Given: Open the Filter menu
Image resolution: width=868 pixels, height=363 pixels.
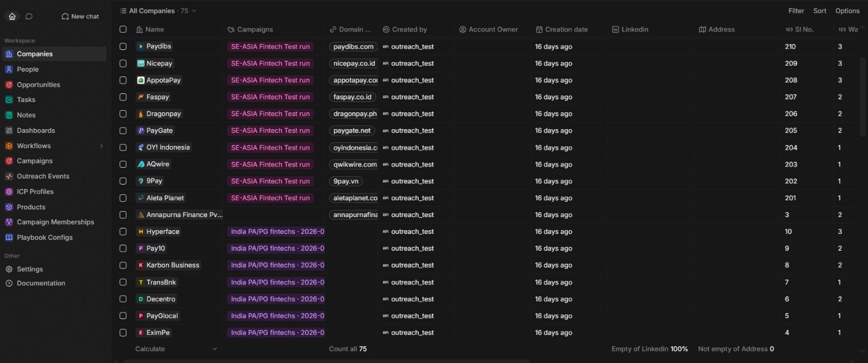Looking at the screenshot, I should [x=796, y=11].
